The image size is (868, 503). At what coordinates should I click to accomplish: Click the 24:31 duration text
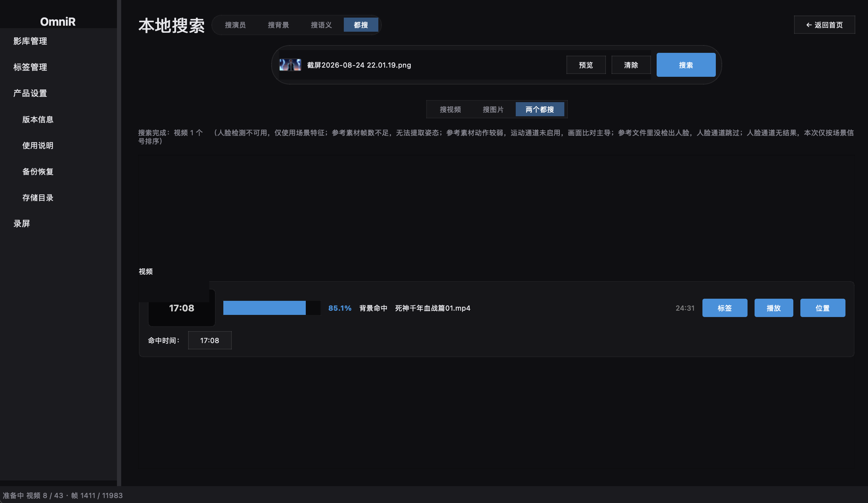coord(685,308)
